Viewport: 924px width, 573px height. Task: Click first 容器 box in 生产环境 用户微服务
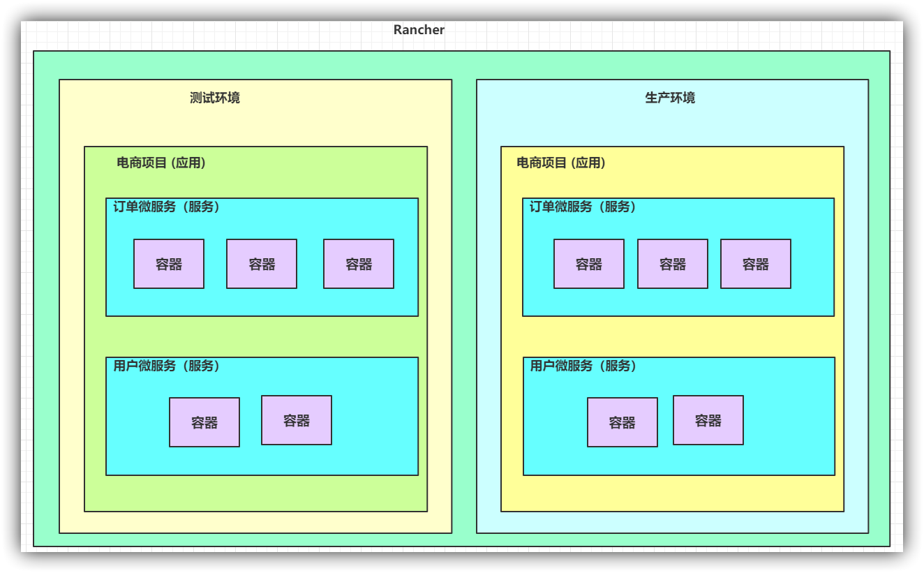623,422
